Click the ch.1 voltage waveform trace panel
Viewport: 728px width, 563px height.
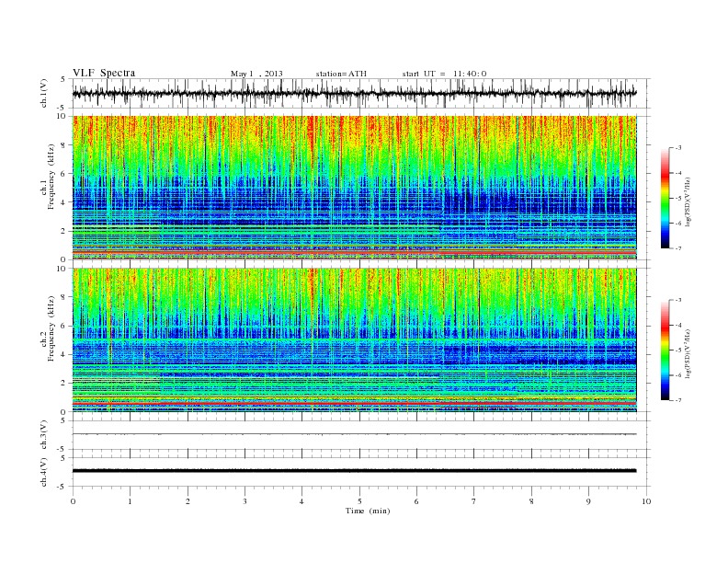point(360,93)
